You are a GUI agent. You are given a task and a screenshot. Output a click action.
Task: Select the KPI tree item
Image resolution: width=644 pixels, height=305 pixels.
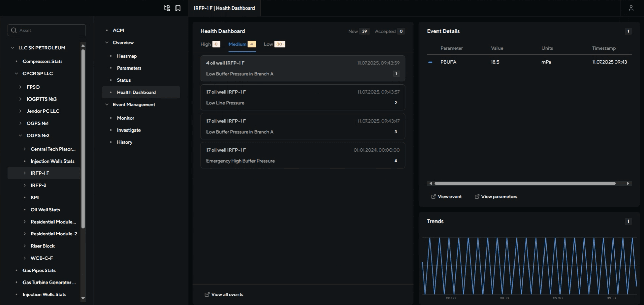tap(34, 197)
